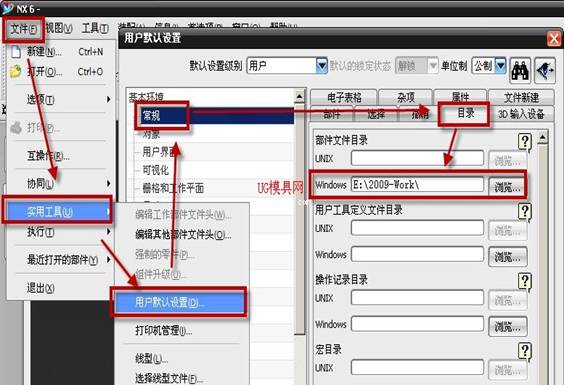
Task: Select 栅格和工作平面 tree item
Action: pos(173,188)
